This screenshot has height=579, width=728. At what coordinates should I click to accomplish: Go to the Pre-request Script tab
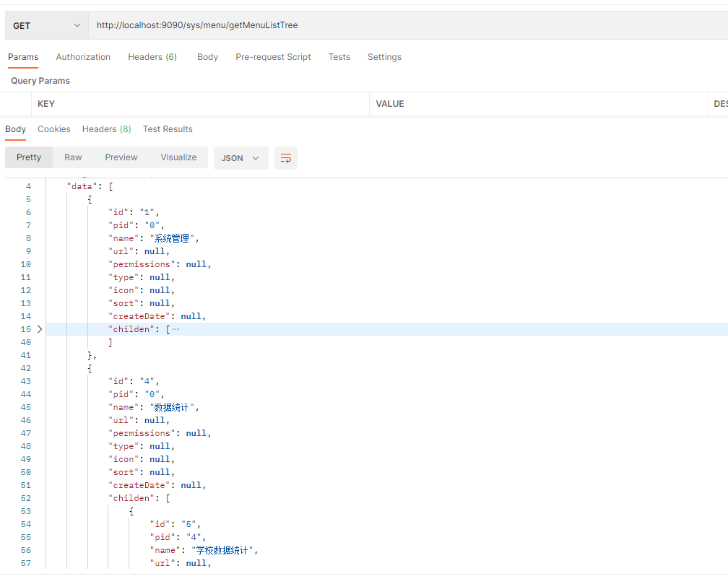point(273,57)
